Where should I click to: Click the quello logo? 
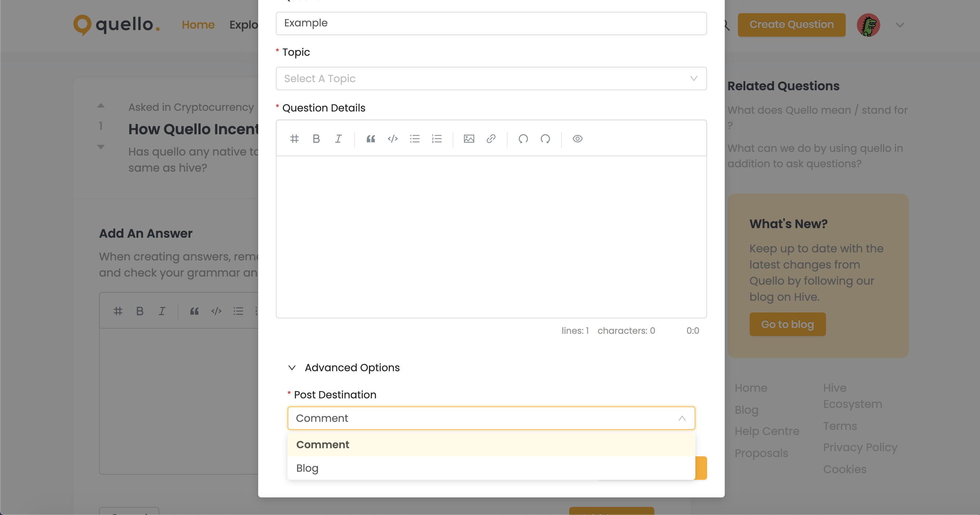[117, 25]
